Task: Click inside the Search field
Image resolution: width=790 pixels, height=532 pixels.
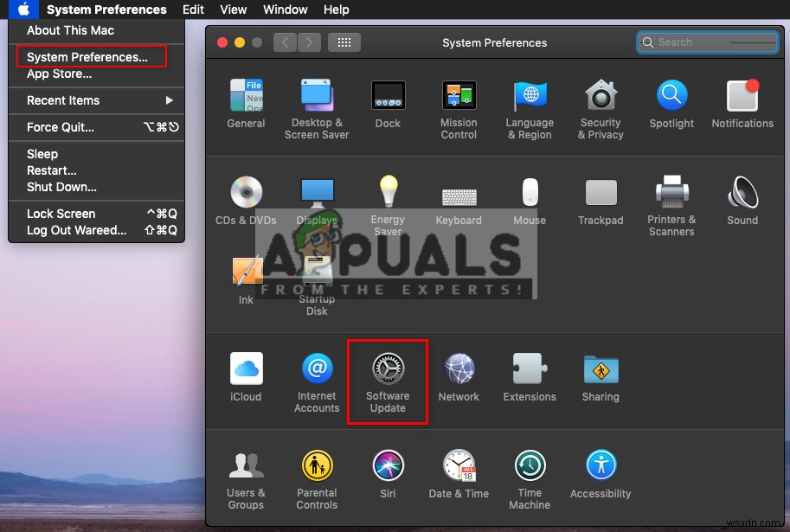Action: pyautogui.click(x=707, y=42)
